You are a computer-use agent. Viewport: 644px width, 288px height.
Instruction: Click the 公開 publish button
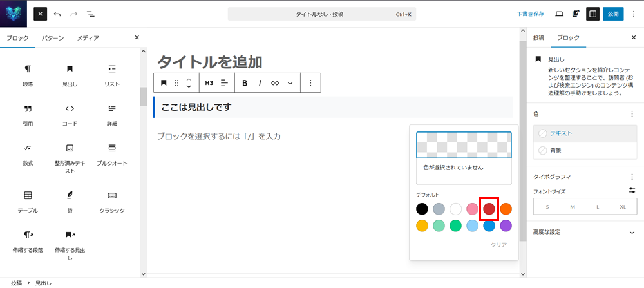[613, 14]
